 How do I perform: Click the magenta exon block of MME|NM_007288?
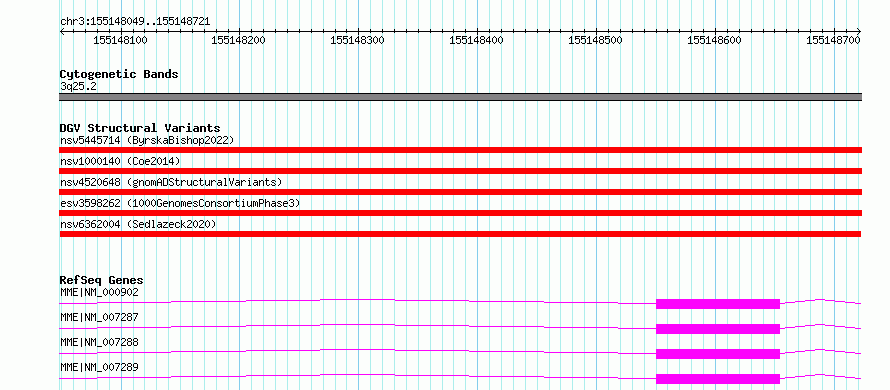718,354
